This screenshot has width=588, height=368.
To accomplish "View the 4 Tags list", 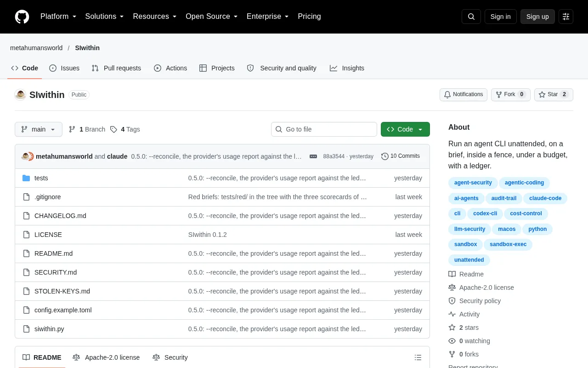I will [x=125, y=129].
